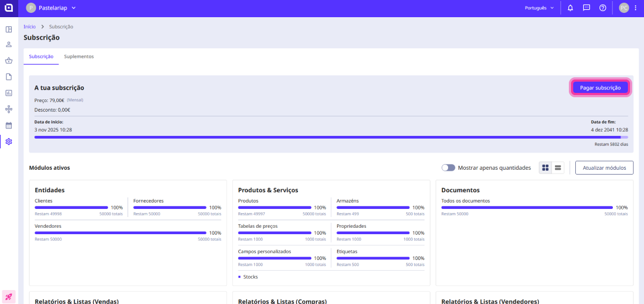Click the 'Pagar subscrição' button

tap(600, 88)
